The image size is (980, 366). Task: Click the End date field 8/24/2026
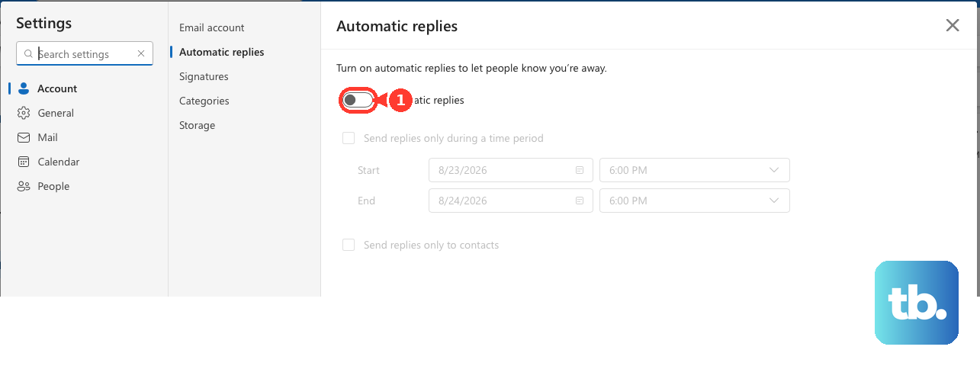point(511,201)
